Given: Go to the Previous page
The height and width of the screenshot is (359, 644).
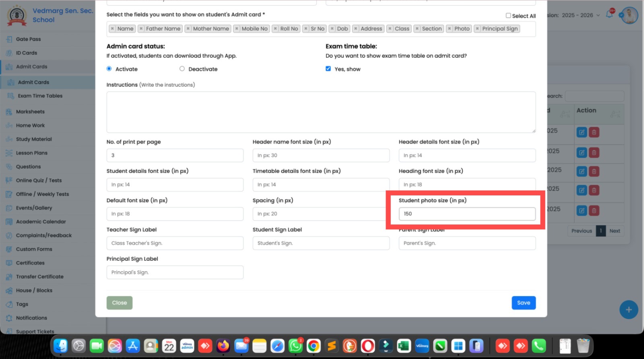Looking at the screenshot, I should click(582, 231).
